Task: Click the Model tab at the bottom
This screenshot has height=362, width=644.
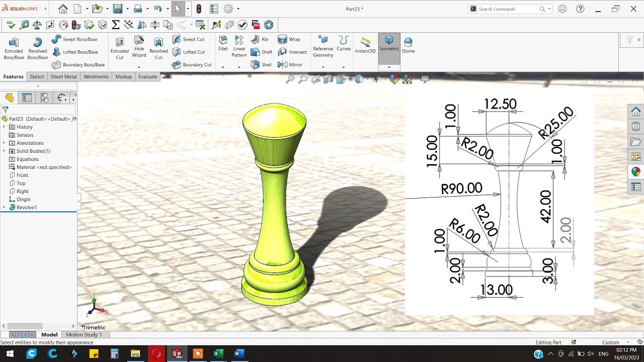Action: click(49, 334)
